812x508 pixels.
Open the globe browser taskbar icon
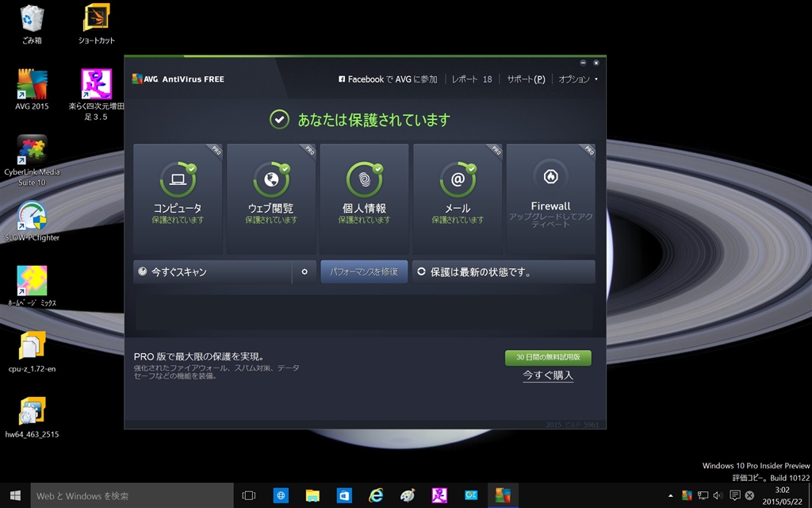coord(281,495)
